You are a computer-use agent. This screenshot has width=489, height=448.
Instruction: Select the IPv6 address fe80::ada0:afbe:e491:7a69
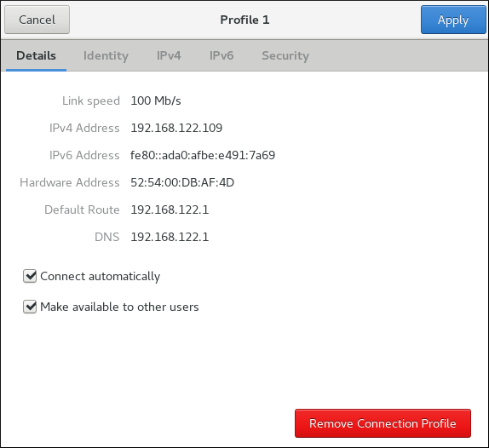[x=203, y=155]
